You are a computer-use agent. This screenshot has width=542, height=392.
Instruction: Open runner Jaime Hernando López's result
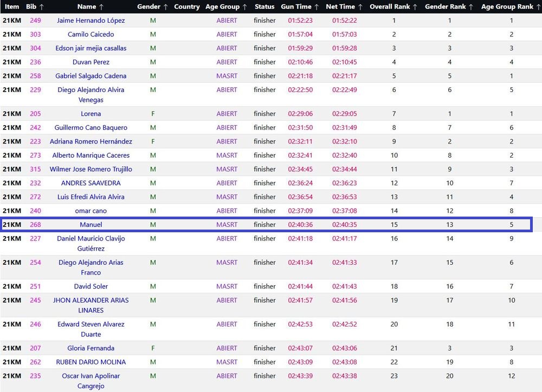point(91,21)
